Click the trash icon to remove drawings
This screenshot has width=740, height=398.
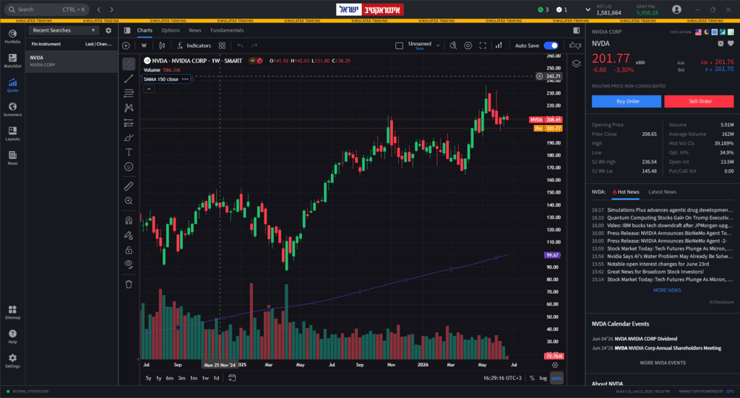pyautogui.click(x=128, y=284)
